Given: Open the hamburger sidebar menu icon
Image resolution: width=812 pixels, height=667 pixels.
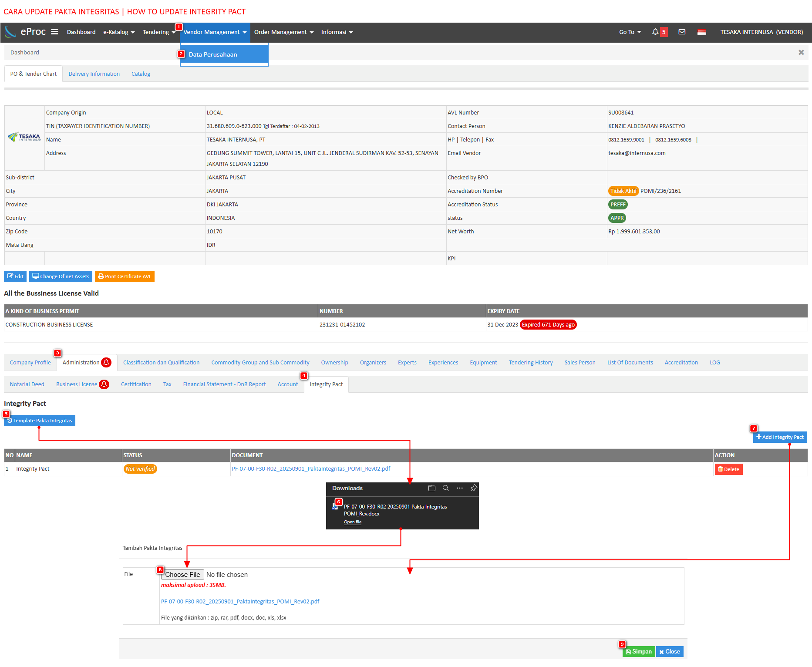Looking at the screenshot, I should tap(54, 32).
